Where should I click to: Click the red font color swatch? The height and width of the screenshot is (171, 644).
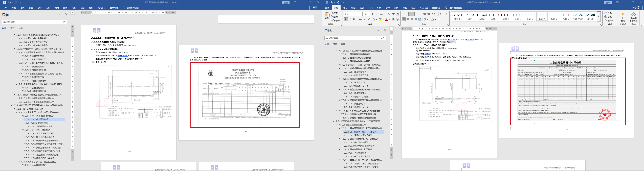tap(387, 19)
